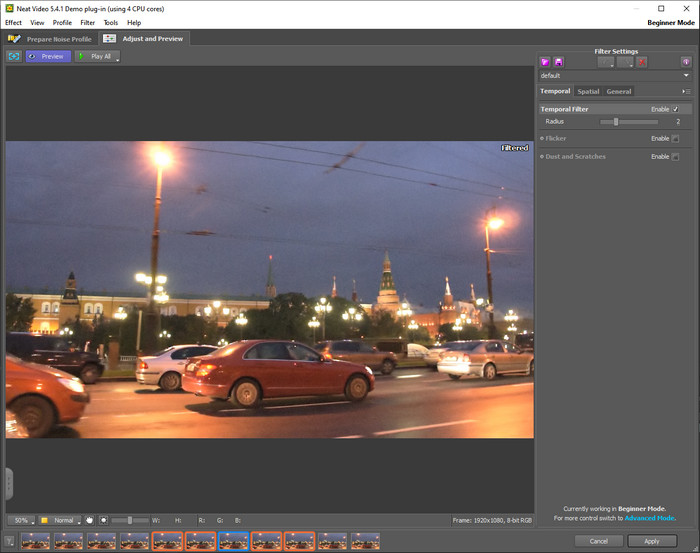Click the brightness slider in bottom toolbar

[x=130, y=520]
